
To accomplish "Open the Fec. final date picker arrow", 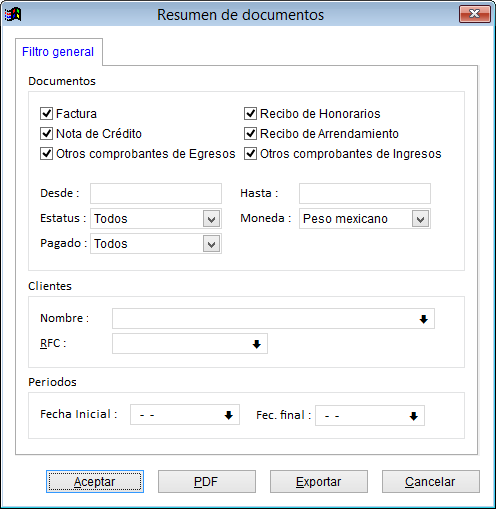I will (x=413, y=416).
